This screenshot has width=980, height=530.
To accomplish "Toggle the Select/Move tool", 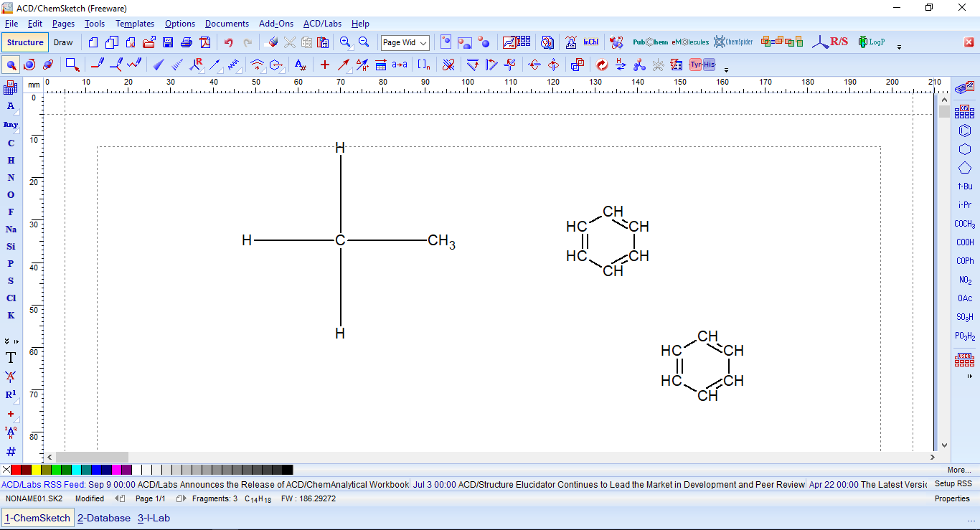I will pos(11,65).
